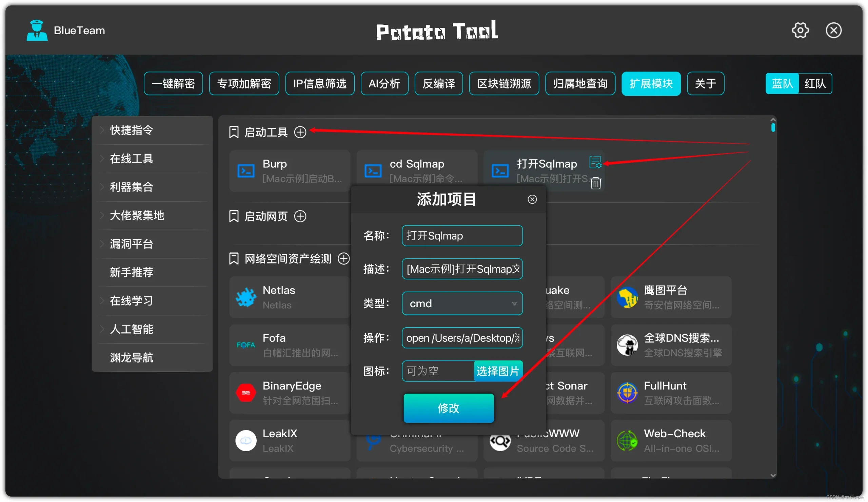Image resolution: width=868 pixels, height=502 pixels.
Task: Click the scrollbar down arrow
Action: click(773, 476)
